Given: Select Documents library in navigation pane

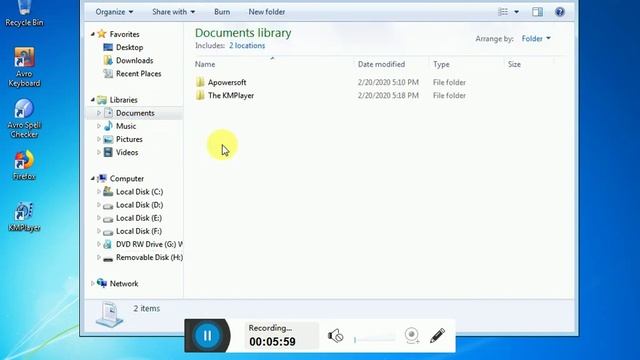Looking at the screenshot, I should 135,113.
